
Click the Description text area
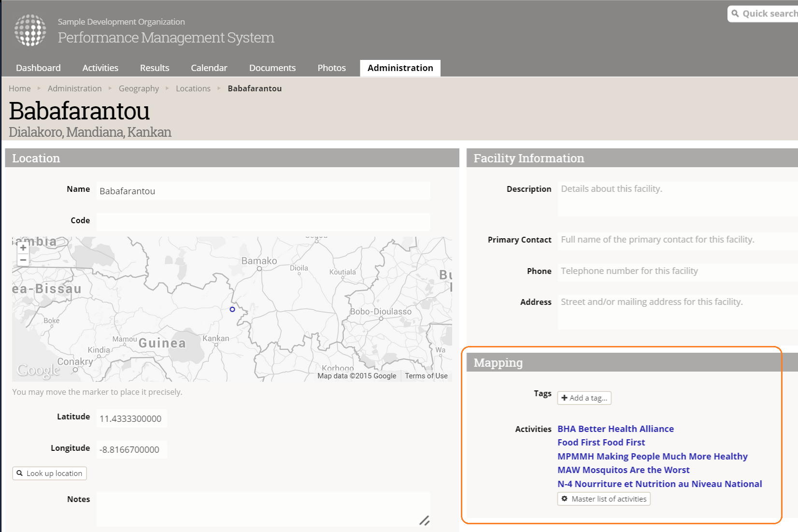678,199
